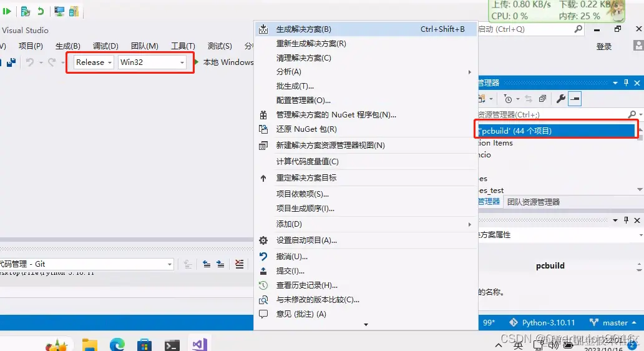644x351 pixels.
Task: Click the grayed redo arrow in toolbar
Action: [x=52, y=62]
